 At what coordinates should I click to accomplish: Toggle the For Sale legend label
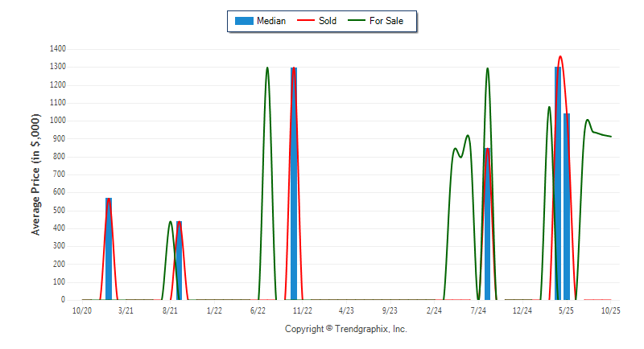386,21
